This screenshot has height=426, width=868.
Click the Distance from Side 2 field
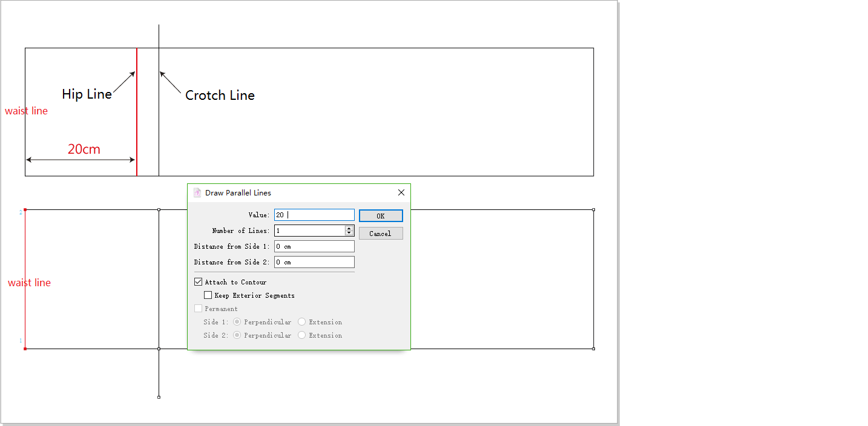(314, 262)
